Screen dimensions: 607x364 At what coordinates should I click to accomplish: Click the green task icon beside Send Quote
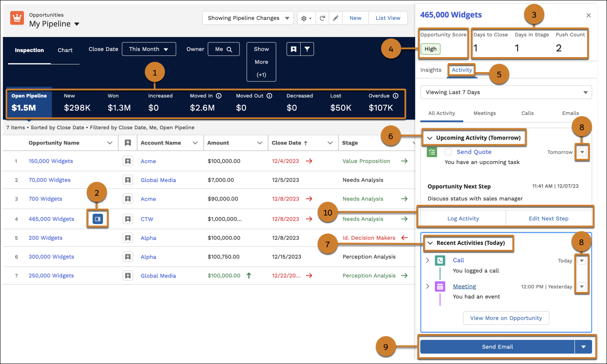[x=432, y=152]
